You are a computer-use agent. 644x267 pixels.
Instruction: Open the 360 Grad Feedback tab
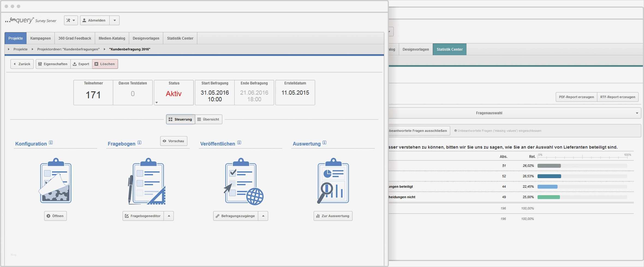pyautogui.click(x=75, y=38)
